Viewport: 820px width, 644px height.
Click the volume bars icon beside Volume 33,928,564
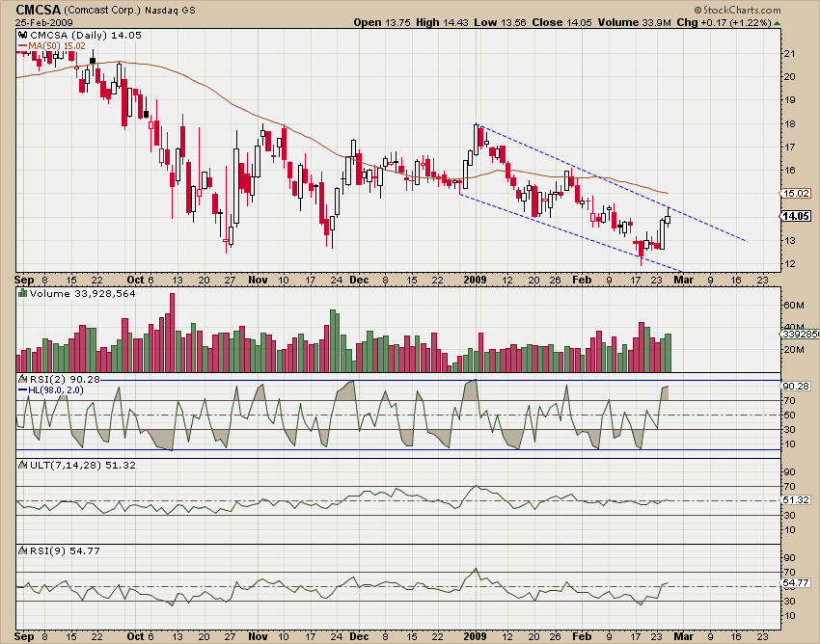coord(22,293)
